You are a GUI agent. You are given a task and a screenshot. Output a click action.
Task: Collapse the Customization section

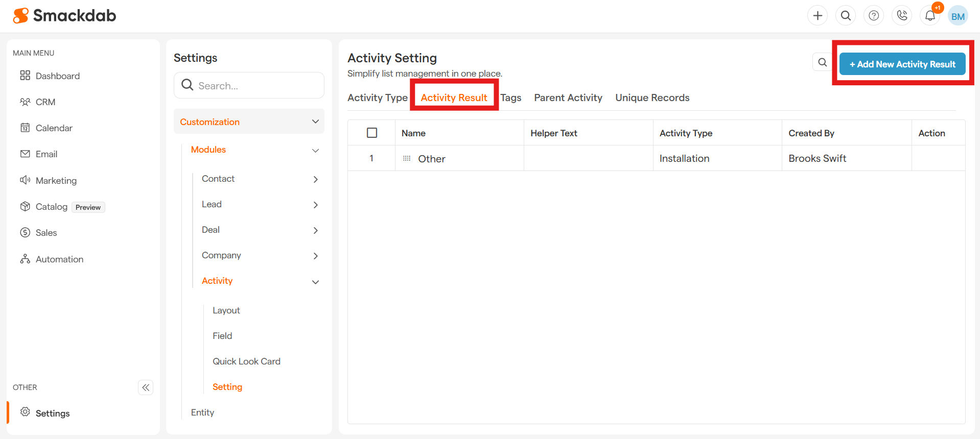click(x=315, y=121)
